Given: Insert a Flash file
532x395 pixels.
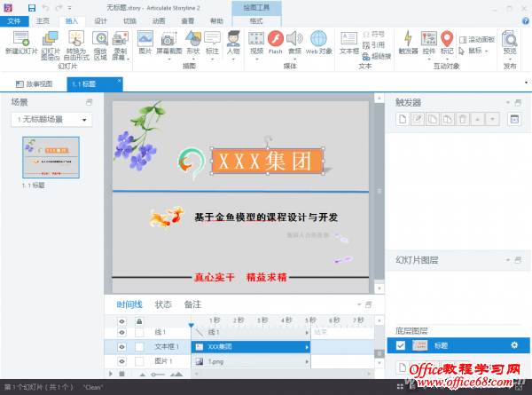Looking at the screenshot, I should pyautogui.click(x=276, y=43).
